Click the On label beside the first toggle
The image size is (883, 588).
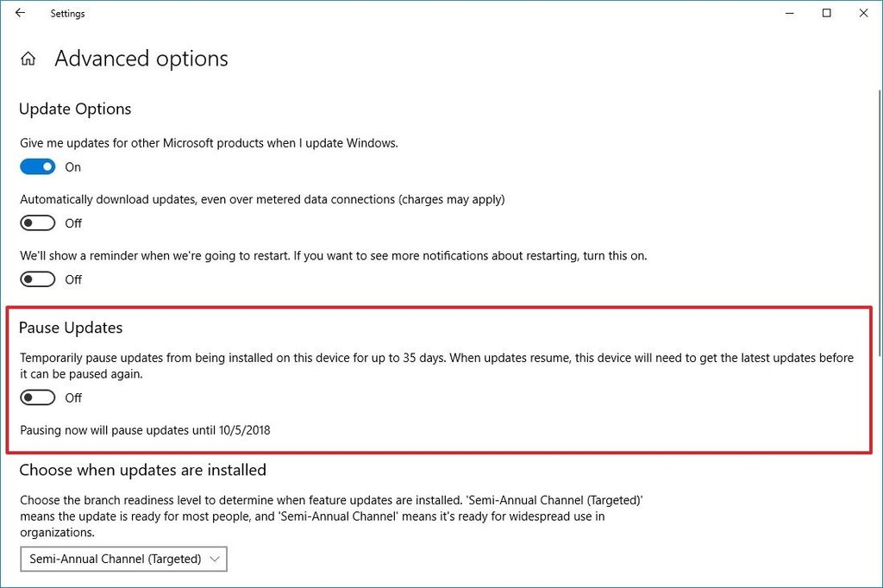coord(72,166)
